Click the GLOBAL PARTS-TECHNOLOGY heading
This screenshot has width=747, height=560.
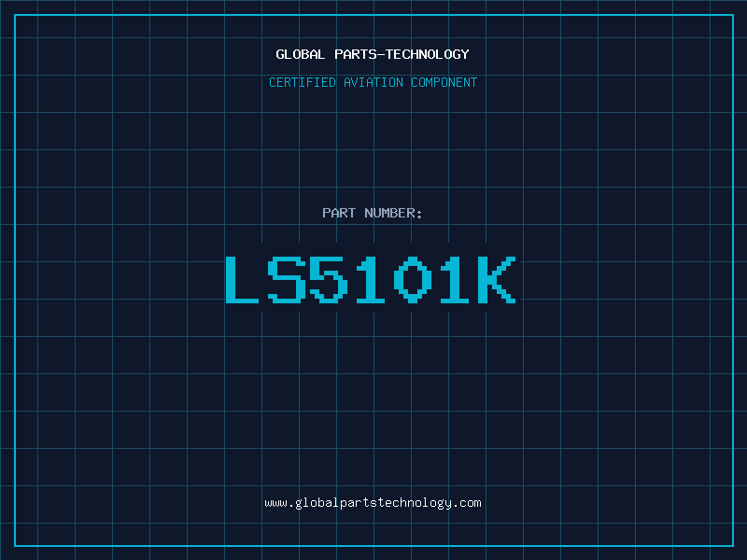coord(373,54)
